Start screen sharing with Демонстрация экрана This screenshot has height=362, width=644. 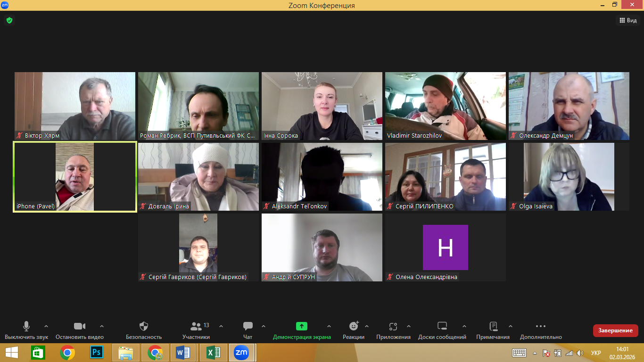(302, 326)
